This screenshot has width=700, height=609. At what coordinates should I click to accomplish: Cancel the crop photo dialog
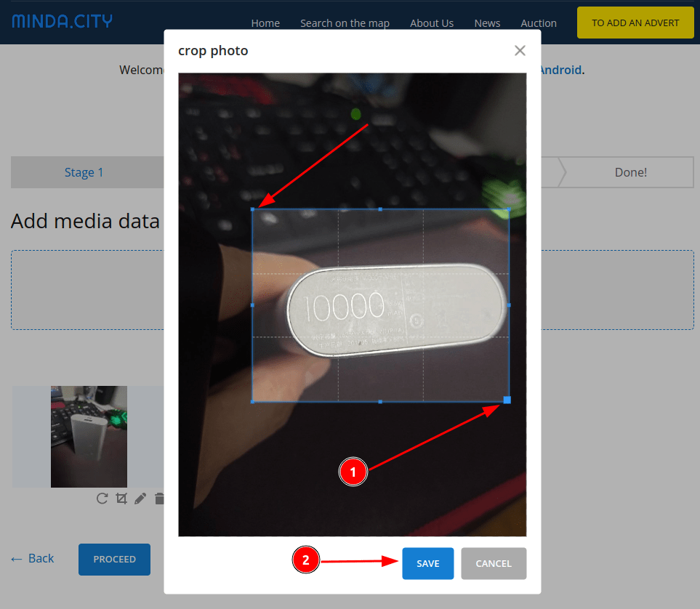494,563
